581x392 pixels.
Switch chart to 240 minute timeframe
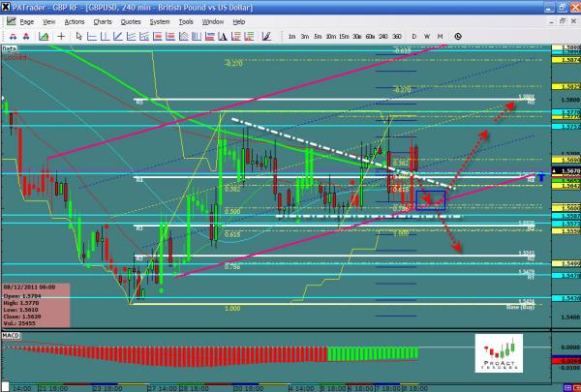click(x=382, y=36)
